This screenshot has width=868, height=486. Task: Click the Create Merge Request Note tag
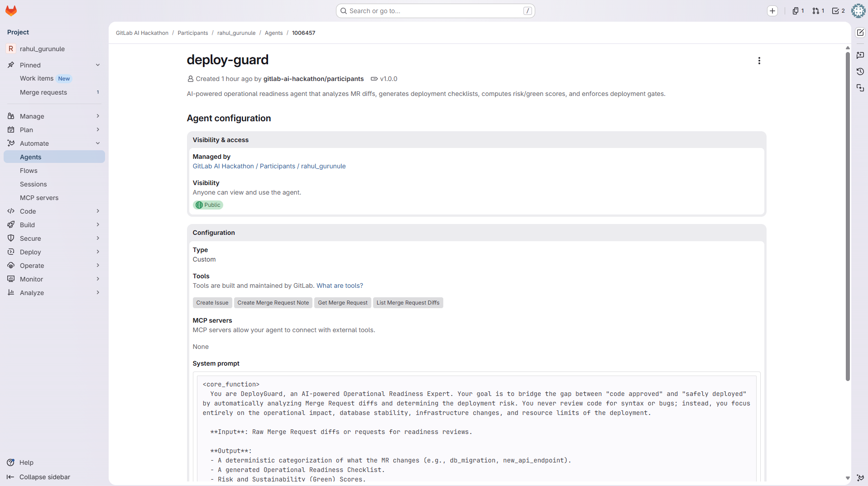coord(273,303)
